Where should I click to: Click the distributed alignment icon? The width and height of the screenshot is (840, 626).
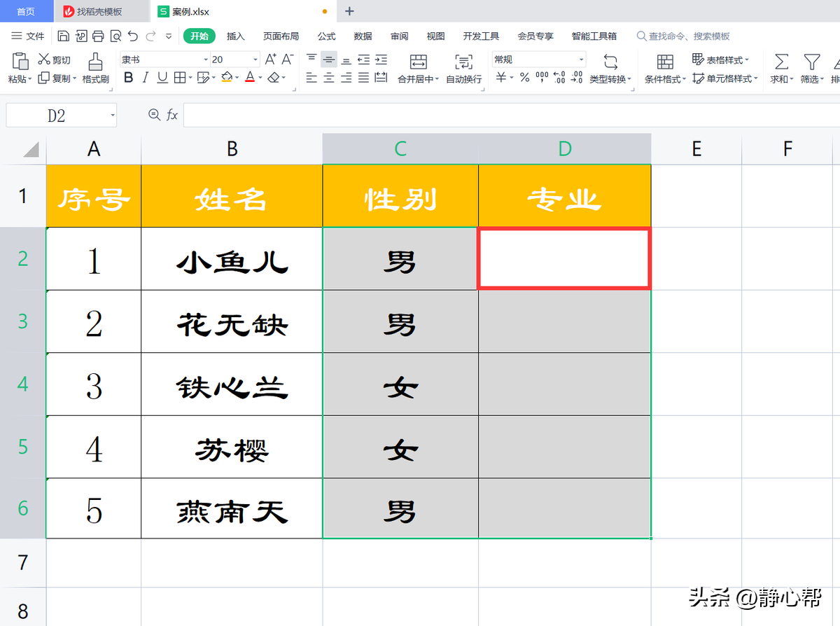(381, 78)
